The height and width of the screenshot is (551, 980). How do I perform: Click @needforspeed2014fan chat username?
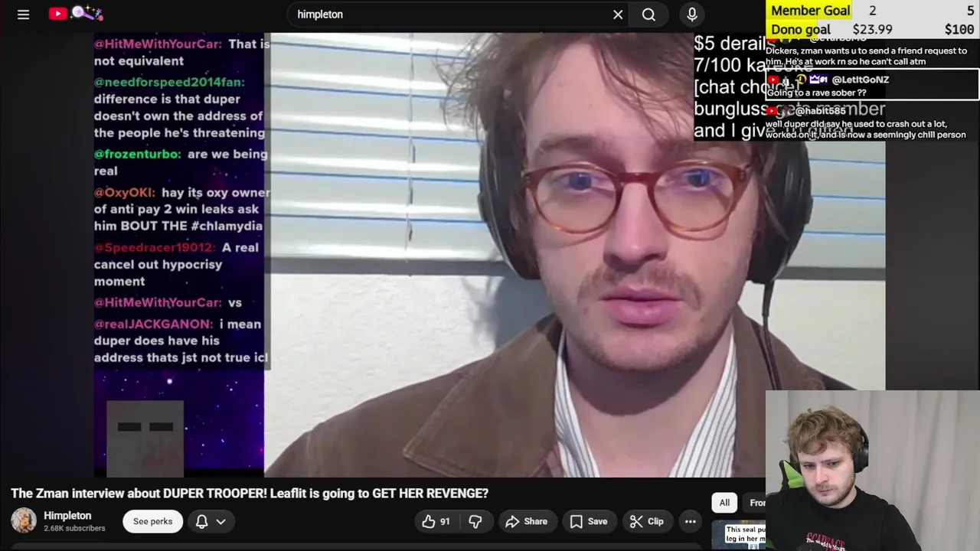tap(169, 82)
